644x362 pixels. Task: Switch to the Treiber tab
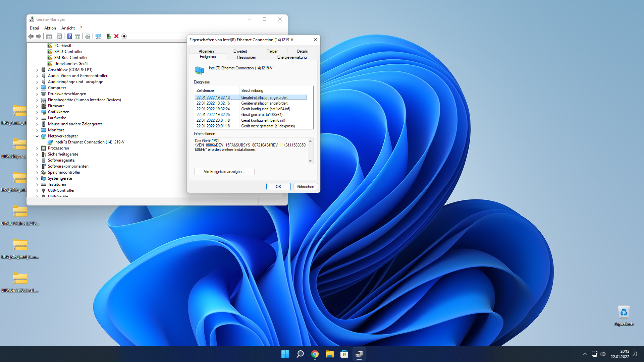point(272,51)
